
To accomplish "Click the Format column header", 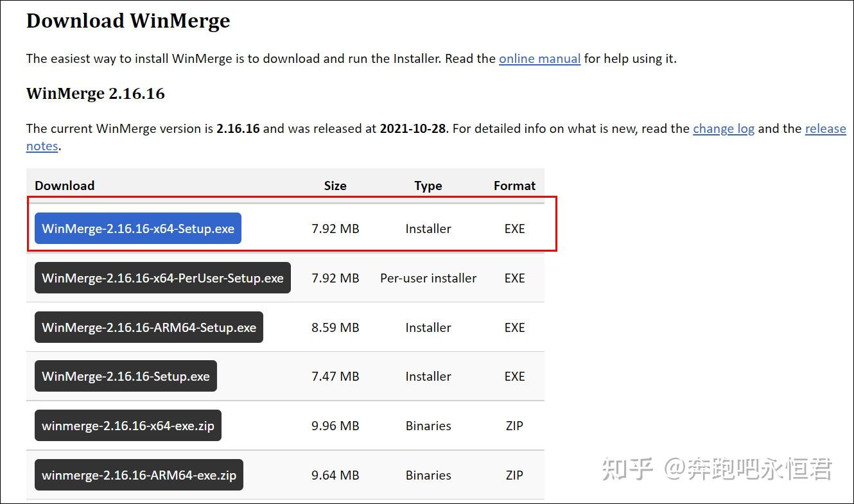I will (514, 186).
